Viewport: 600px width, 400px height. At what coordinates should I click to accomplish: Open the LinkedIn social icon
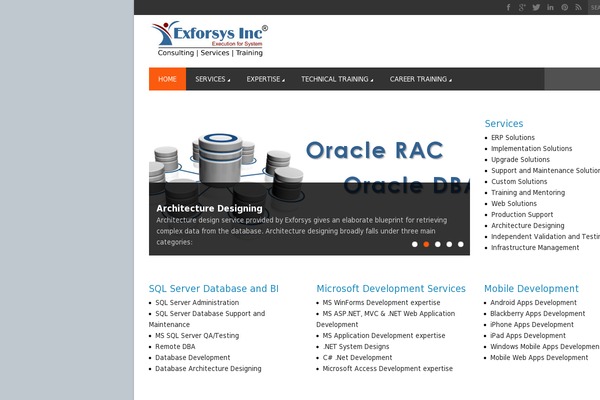550,7
